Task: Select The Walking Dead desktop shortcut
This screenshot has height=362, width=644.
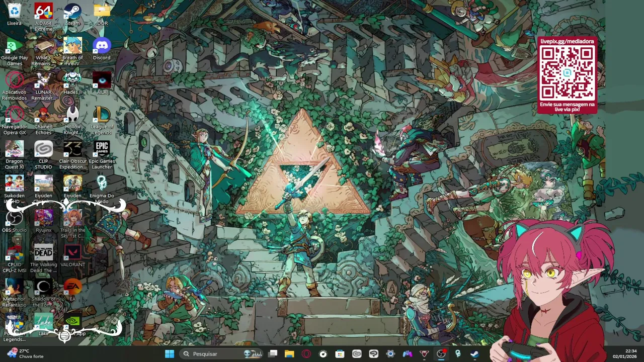Action: 43,259
